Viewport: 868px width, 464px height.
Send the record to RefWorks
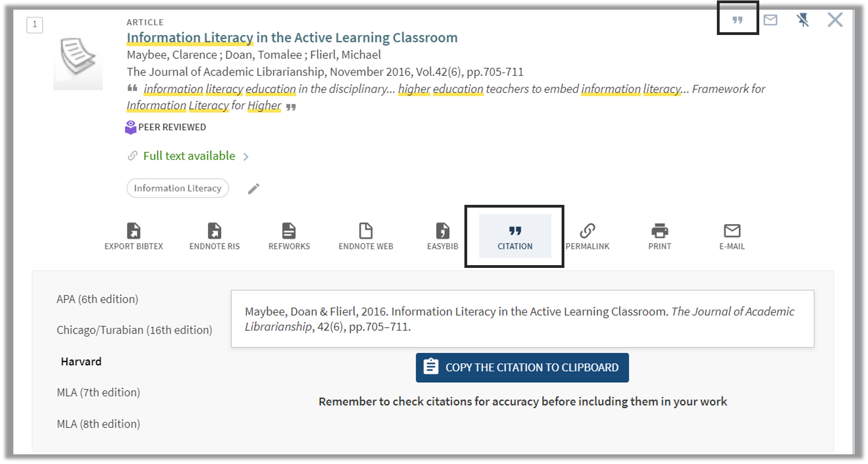coord(289,237)
